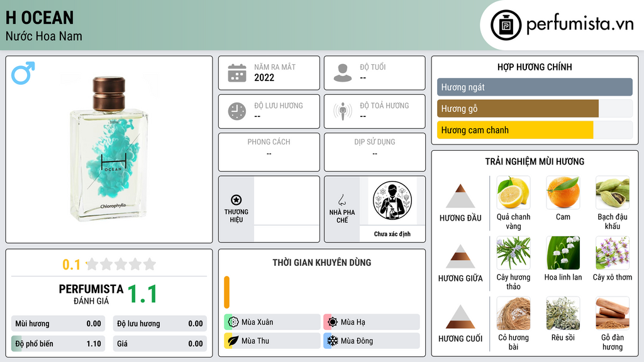Image resolution: width=644 pixels, height=362 pixels.
Task: Open the Gỗ đàn hương note thumbnail
Action: 613,313
